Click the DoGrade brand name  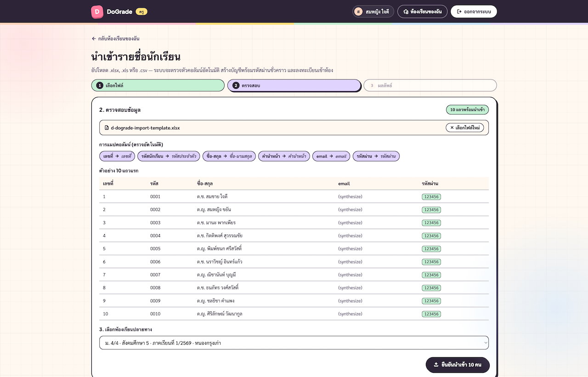[x=119, y=11]
